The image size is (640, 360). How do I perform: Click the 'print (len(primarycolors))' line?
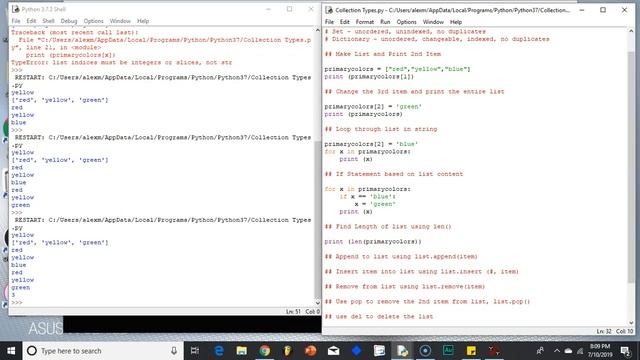tap(373, 242)
